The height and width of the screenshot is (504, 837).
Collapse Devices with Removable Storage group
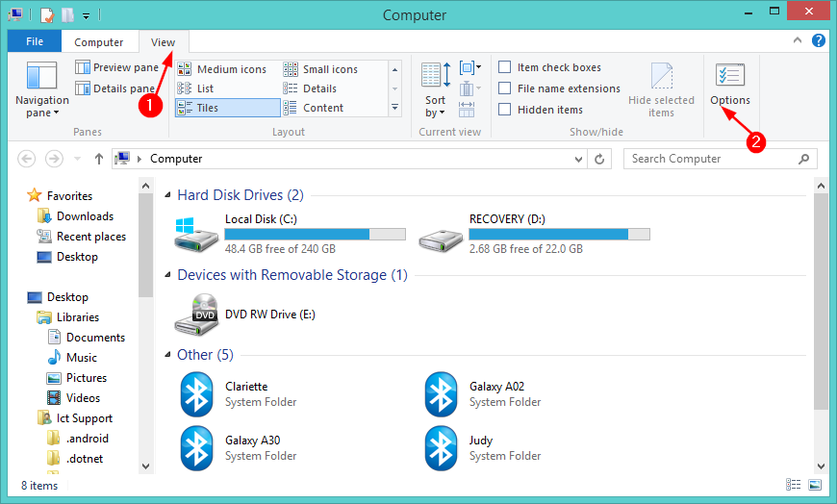click(x=167, y=274)
